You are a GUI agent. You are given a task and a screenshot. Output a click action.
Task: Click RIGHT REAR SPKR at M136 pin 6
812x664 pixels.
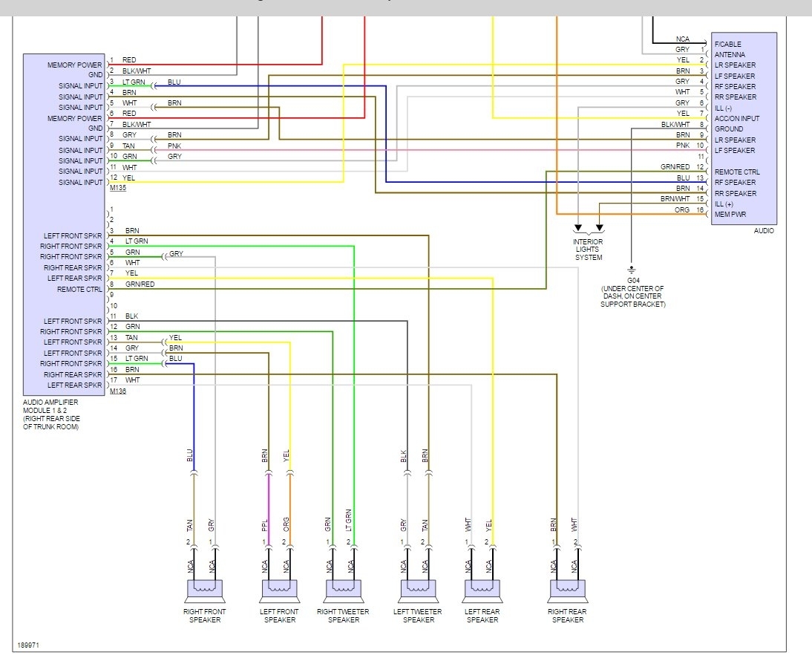coord(73,267)
